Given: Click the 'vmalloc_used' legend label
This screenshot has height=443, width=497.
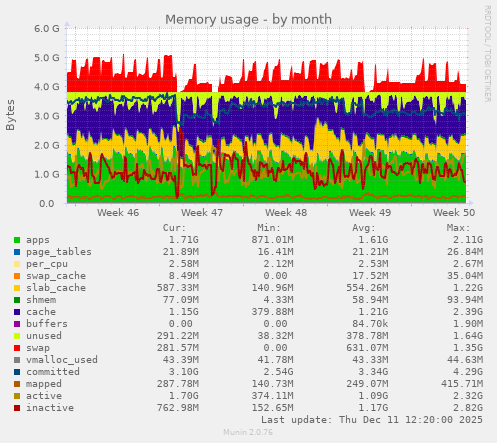Looking at the screenshot, I should (62, 360).
